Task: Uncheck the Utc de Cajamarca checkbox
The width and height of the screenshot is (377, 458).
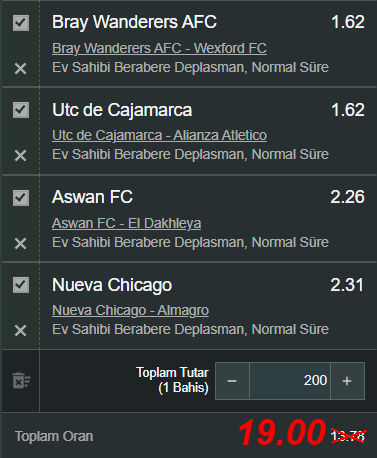Action: 21,110
